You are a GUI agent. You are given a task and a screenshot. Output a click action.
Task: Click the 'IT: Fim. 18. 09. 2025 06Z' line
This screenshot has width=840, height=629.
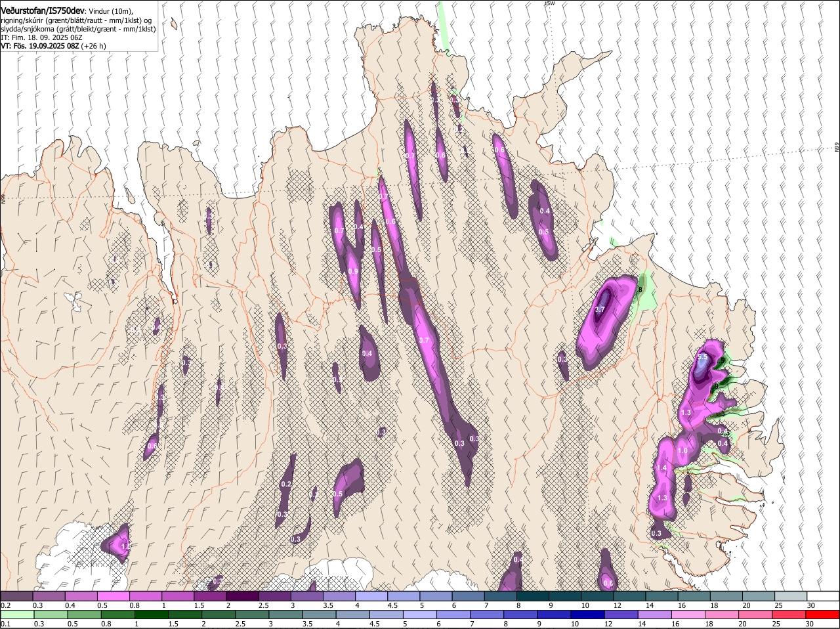(42, 37)
